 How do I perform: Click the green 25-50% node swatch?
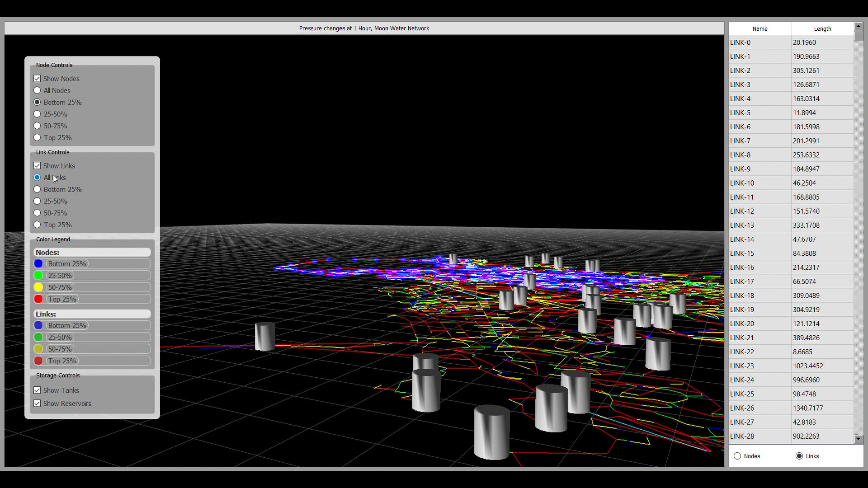coord(39,275)
